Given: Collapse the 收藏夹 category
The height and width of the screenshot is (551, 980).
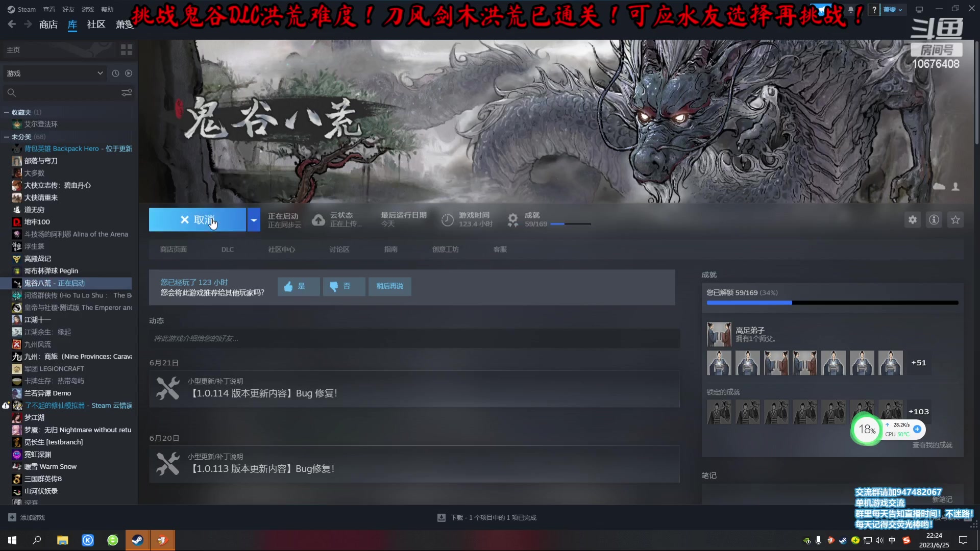Looking at the screenshot, I should click(7, 112).
